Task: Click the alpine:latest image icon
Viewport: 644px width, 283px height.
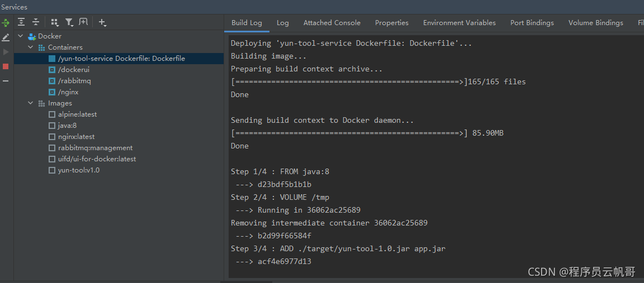Action: (x=52, y=114)
